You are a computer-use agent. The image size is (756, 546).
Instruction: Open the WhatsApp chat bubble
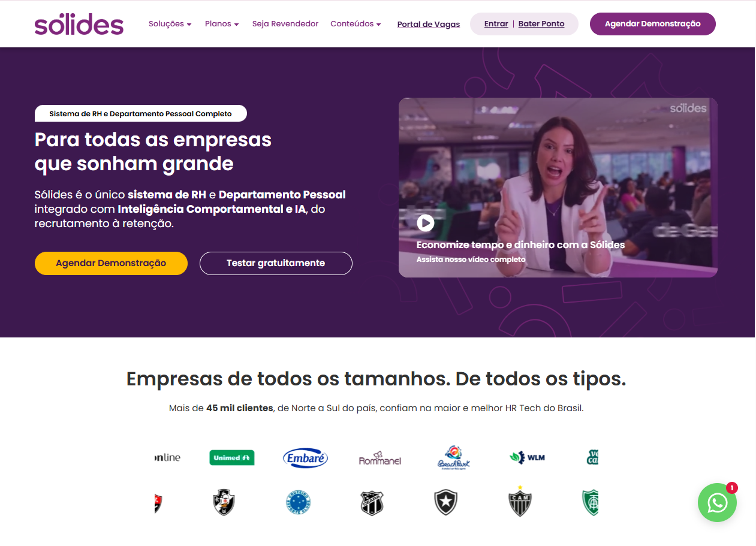click(x=717, y=502)
